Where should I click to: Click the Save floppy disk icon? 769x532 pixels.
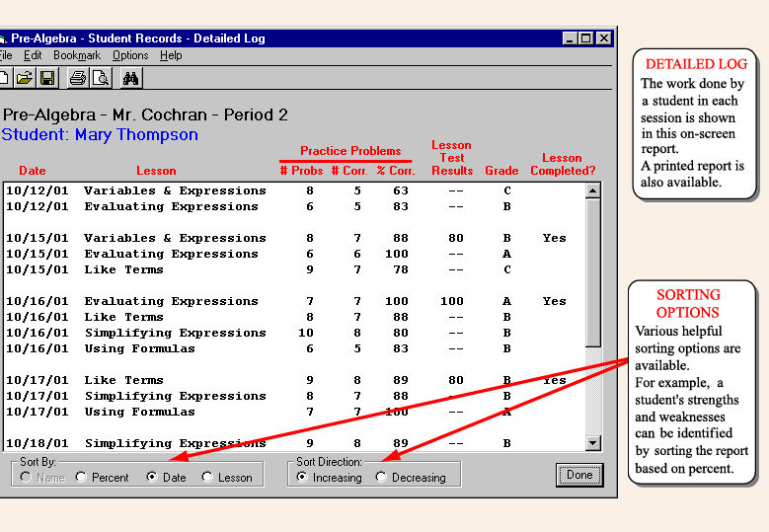tap(46, 77)
